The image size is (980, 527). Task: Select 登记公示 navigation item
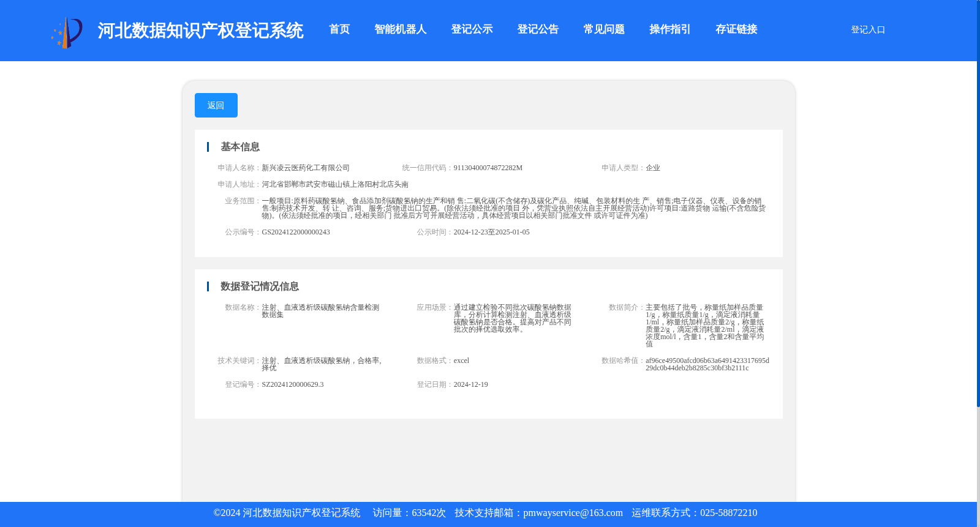(472, 29)
